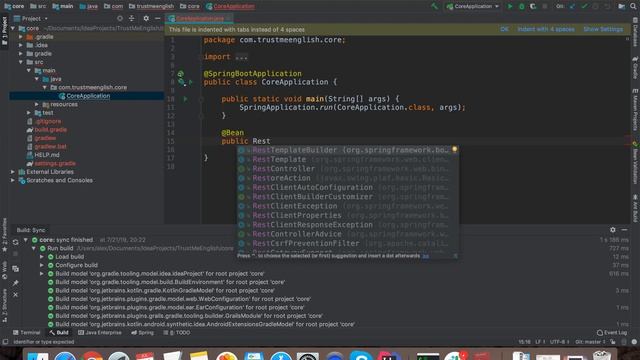Open the Structure side tool tab

pos(4,305)
